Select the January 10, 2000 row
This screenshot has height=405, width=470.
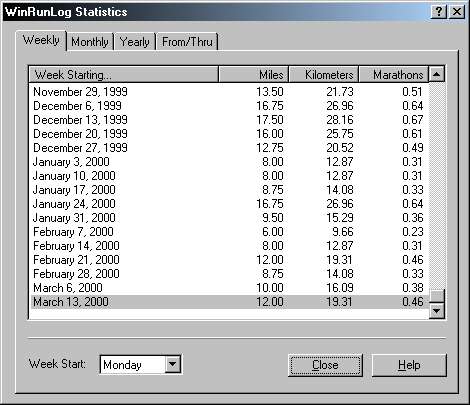[229, 176]
